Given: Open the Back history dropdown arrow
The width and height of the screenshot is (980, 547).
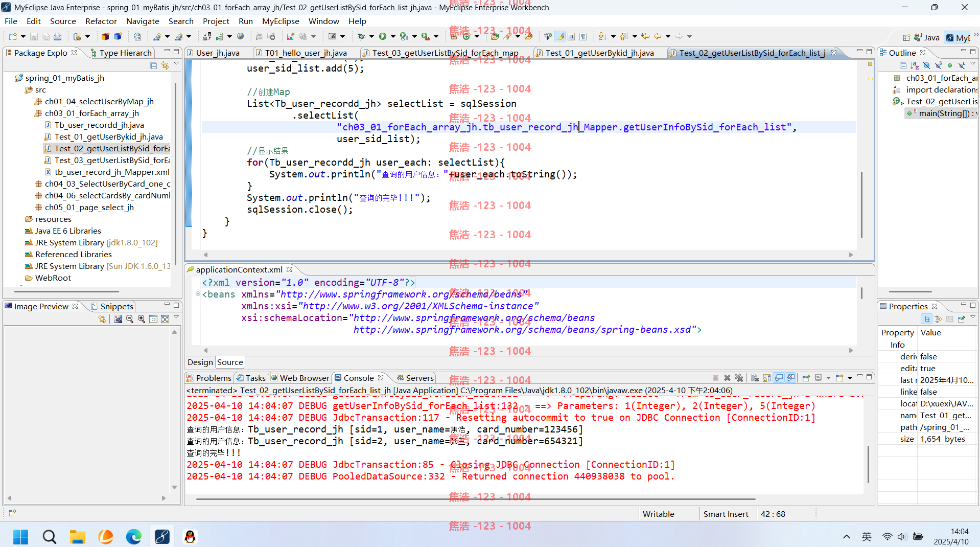Looking at the screenshot, I should (x=668, y=36).
